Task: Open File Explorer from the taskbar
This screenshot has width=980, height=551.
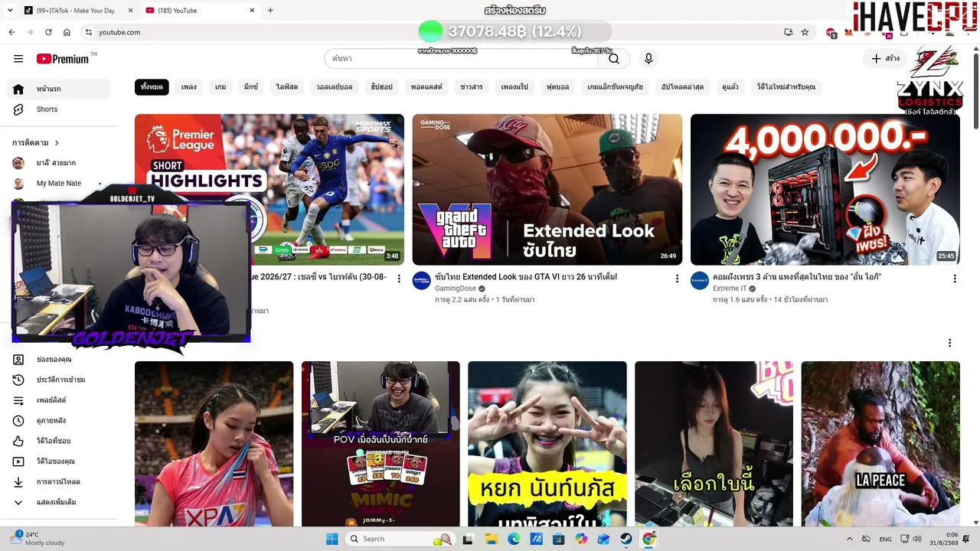Action: (492, 539)
